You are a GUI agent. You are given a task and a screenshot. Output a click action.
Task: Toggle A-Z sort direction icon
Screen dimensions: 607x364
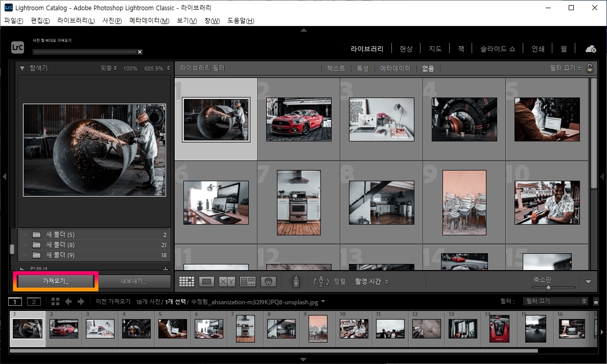point(321,282)
